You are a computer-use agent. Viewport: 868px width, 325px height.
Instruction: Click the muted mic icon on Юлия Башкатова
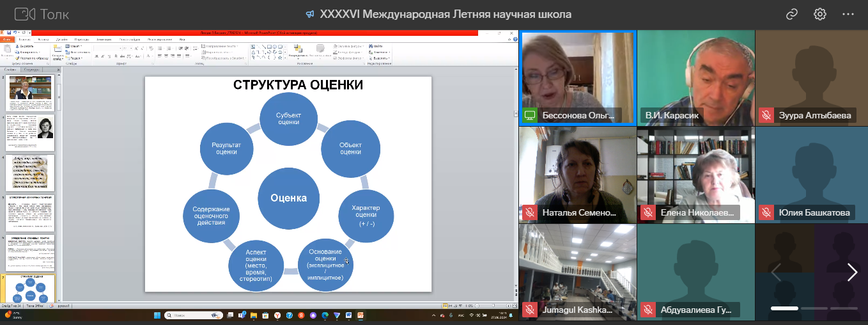click(x=766, y=212)
